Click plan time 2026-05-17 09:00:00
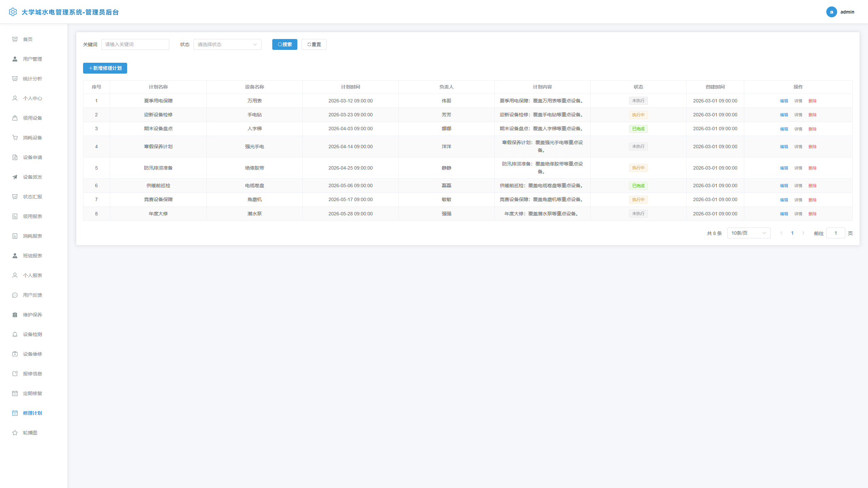Screen dimensions: 868x488 pos(350,199)
